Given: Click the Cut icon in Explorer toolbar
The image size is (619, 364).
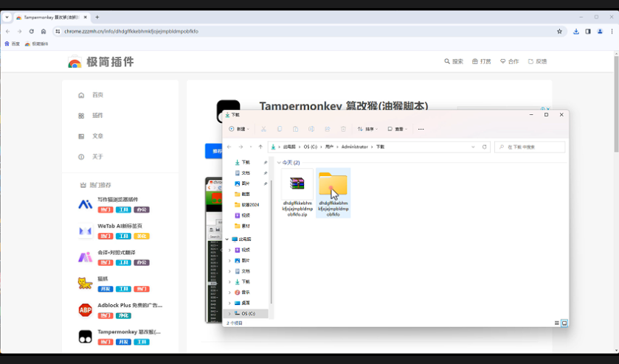Looking at the screenshot, I should 263,129.
